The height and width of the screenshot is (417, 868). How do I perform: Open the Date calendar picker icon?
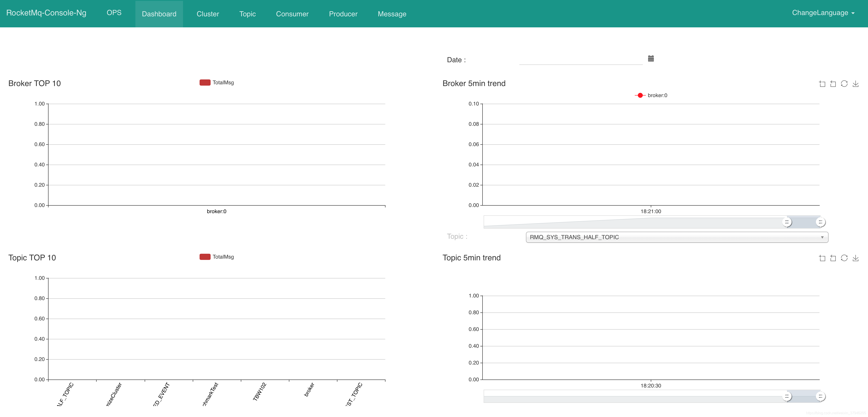[x=651, y=59]
